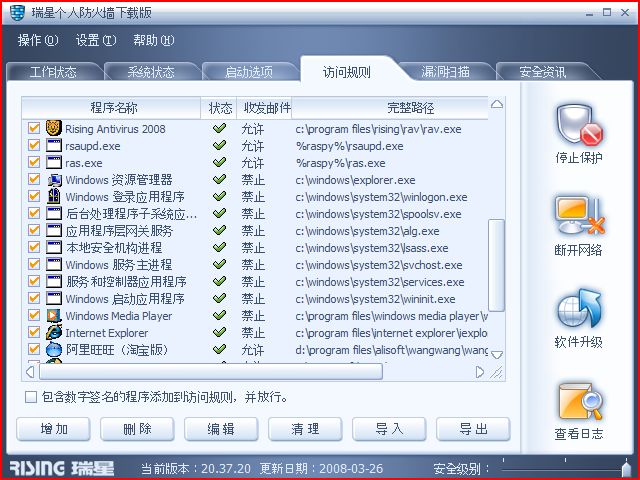Select the c:\windows\system32\lsass.exe path
Screen dimensions: 640x480
coord(371,248)
